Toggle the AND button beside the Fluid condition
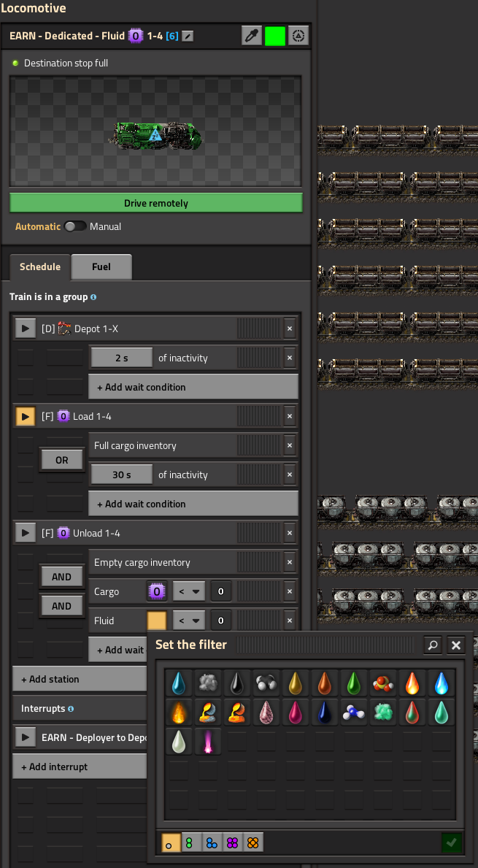 coord(62,606)
